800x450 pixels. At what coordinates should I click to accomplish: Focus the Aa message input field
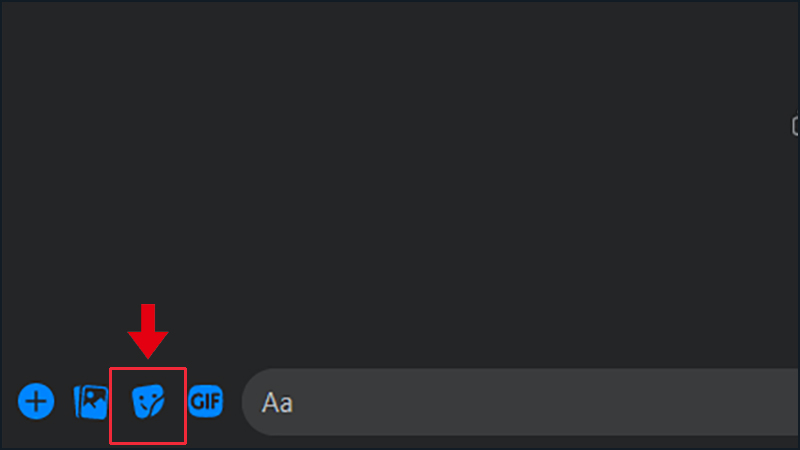tap(520, 402)
